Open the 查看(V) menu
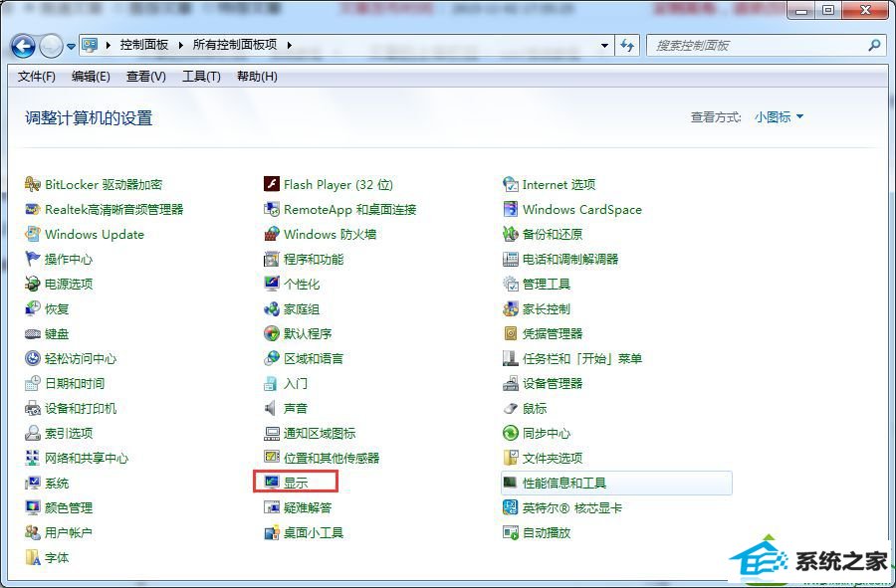 pyautogui.click(x=146, y=76)
